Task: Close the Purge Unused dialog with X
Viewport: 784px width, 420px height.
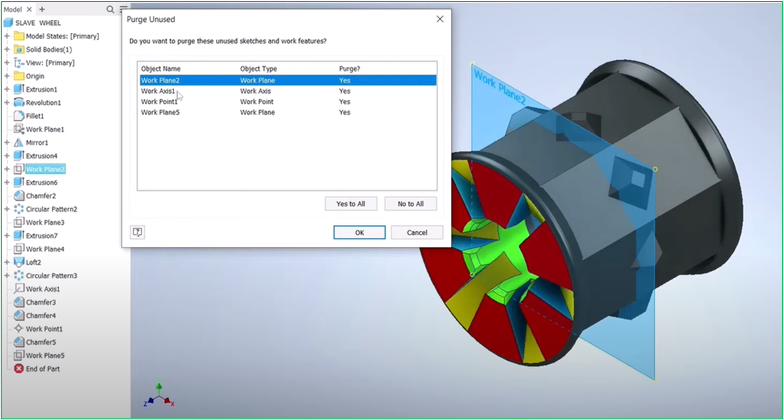Action: (x=440, y=19)
